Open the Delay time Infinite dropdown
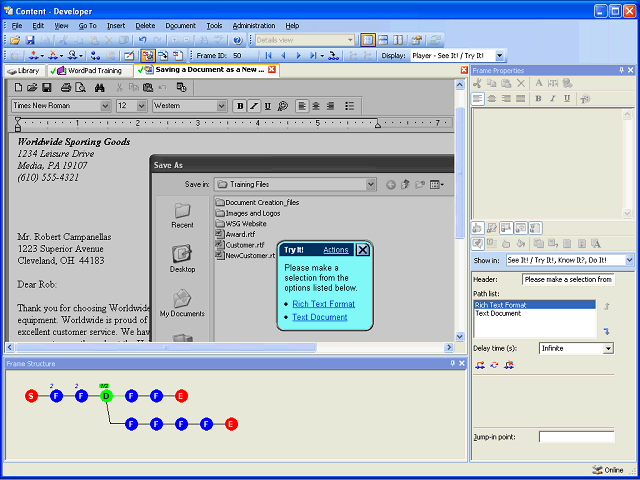 609,349
